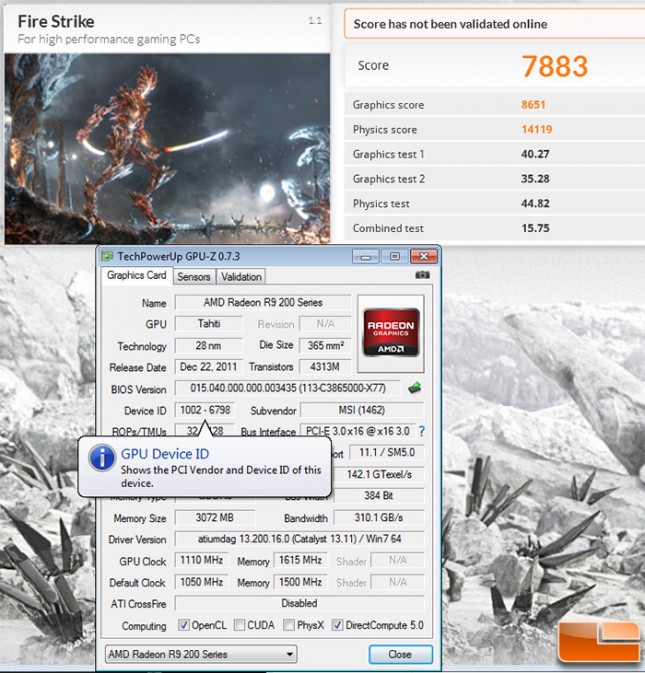Click the GPU-Z screenshot camera icon

pos(422,275)
